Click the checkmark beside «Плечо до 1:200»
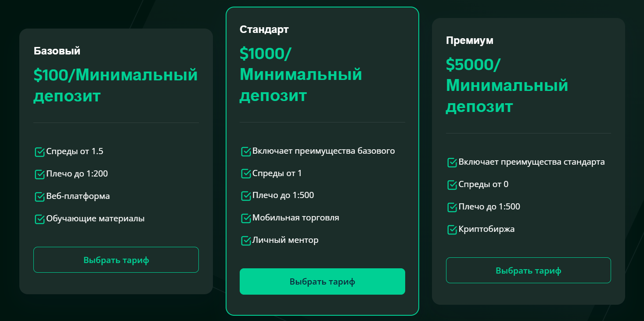The image size is (644, 321). 39,173
